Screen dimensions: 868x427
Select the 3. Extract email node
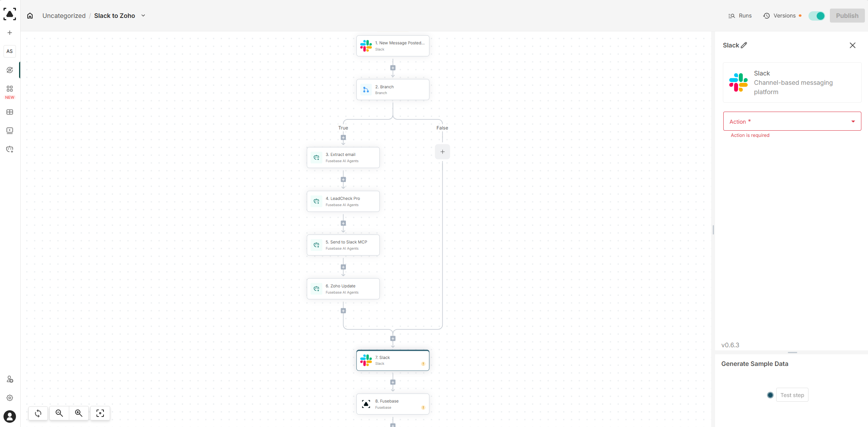pos(343,157)
